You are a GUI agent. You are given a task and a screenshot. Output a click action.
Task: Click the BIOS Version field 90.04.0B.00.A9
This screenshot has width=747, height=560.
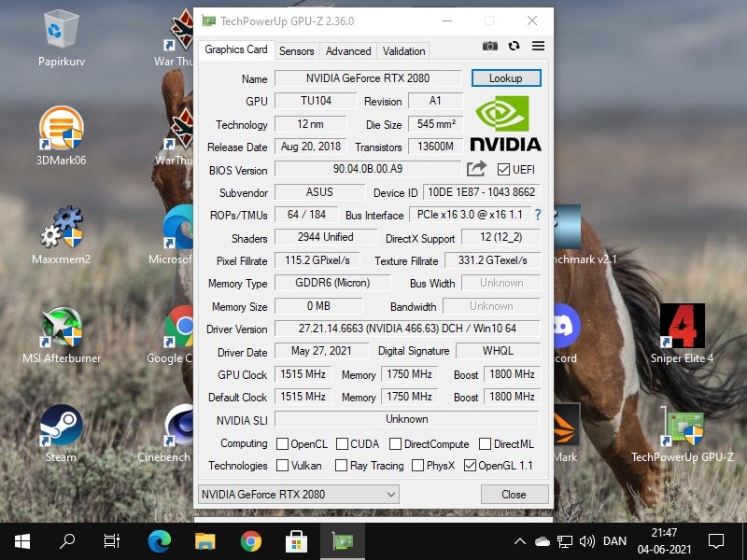point(368,169)
